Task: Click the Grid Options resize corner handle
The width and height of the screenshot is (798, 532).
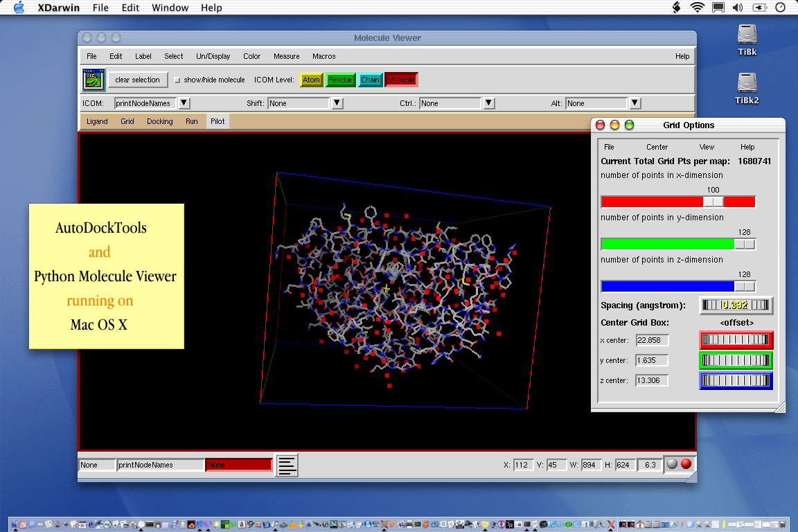Action: (780, 407)
